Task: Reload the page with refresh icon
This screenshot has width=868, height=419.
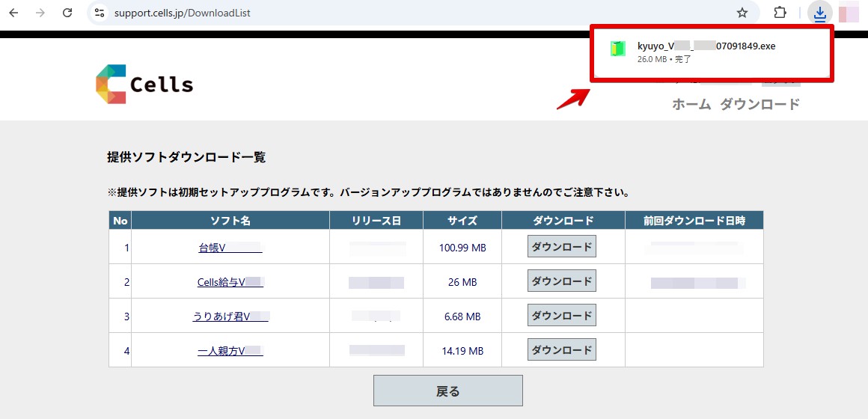Action: tap(67, 13)
